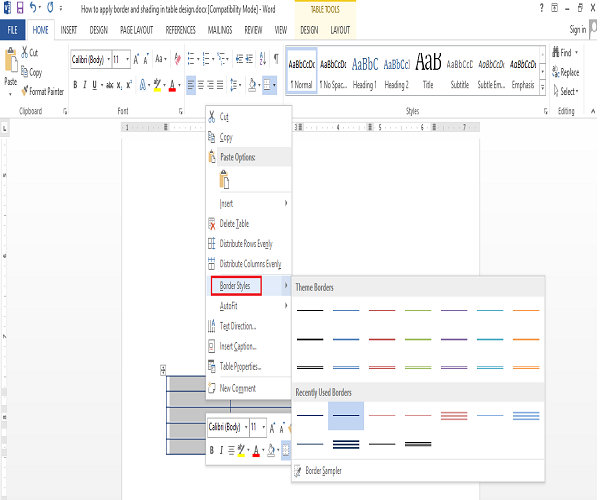Image resolution: width=600 pixels, height=500 pixels.
Task: Click the Subscript icon in the ribbon
Action: (x=119, y=85)
